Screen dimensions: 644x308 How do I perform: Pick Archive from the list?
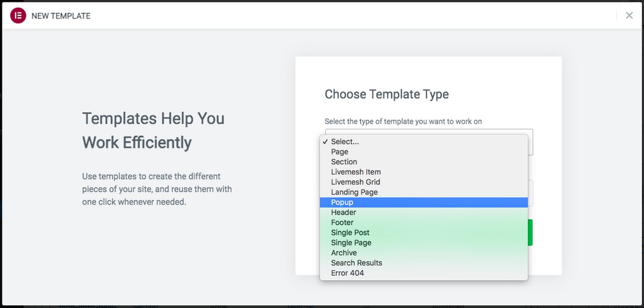coord(424,253)
